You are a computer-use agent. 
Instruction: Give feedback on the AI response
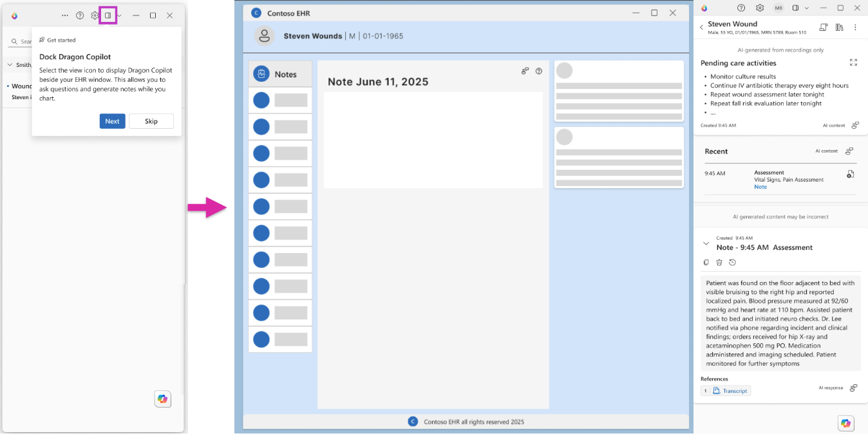click(853, 388)
